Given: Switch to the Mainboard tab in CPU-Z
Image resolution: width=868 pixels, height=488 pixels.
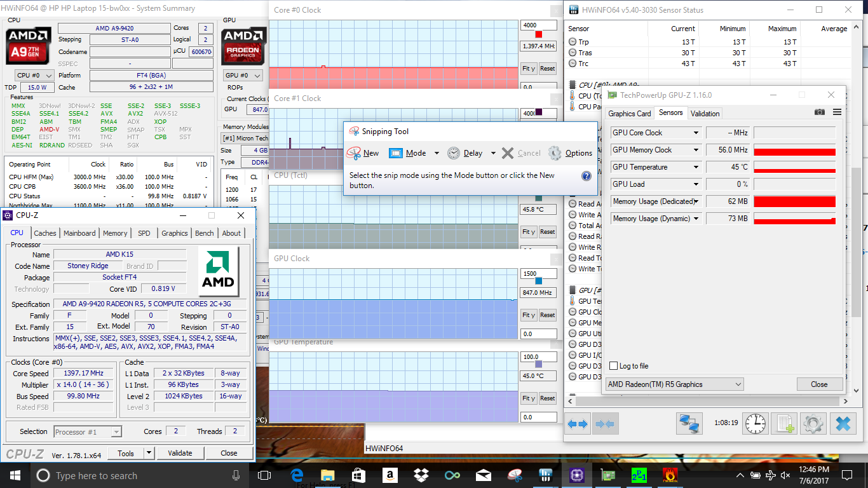Looking at the screenshot, I should coord(79,233).
